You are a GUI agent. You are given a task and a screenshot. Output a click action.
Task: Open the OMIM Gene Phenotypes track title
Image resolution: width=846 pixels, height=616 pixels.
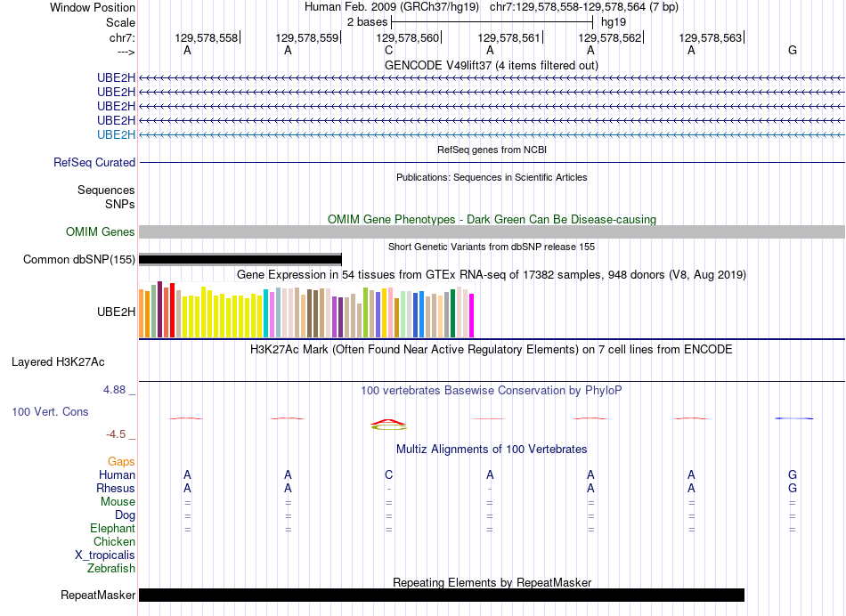(492, 220)
